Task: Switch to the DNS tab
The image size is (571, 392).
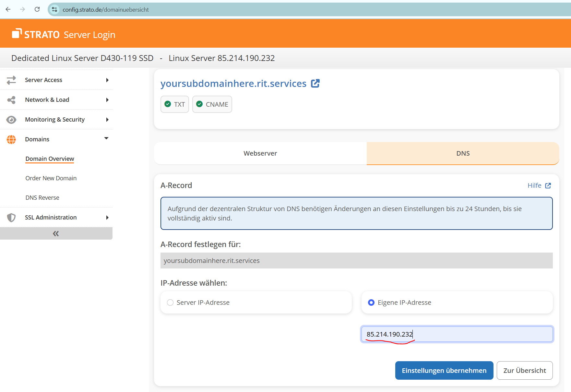Action: click(463, 153)
